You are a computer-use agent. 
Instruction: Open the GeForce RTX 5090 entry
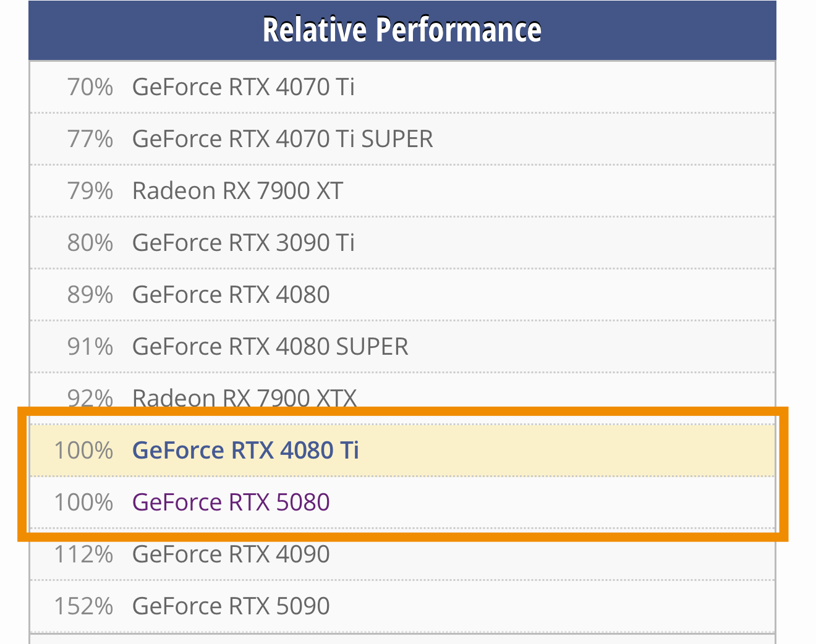click(231, 606)
